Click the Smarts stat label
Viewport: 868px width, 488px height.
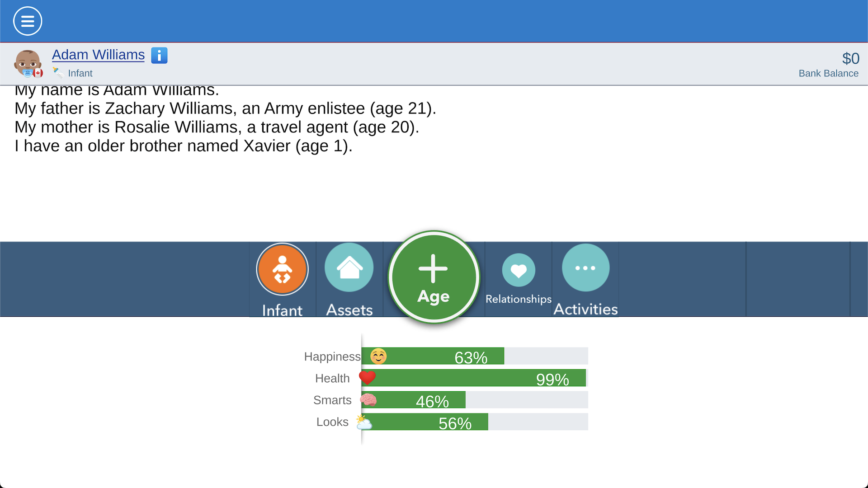click(332, 400)
